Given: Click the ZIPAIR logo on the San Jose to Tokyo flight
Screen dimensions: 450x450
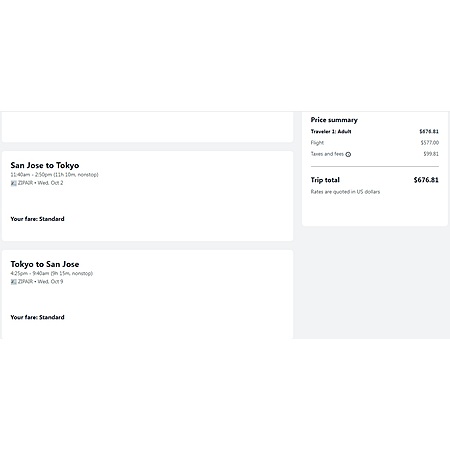Looking at the screenshot, I should click(14, 183).
